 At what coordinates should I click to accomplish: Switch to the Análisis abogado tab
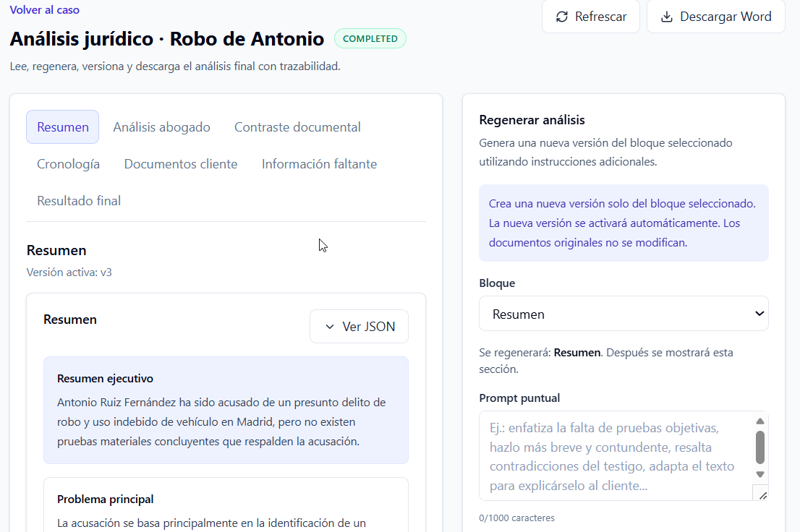(162, 127)
